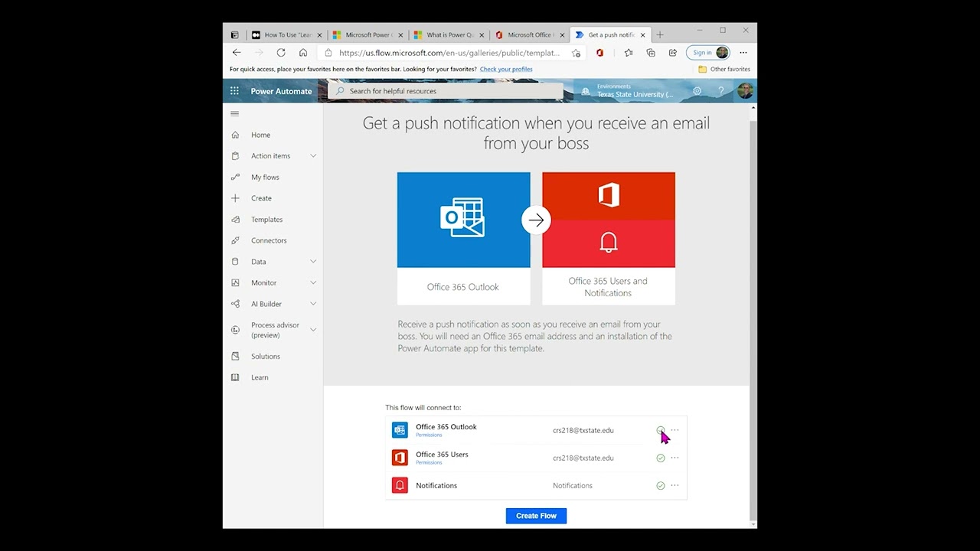This screenshot has height=551, width=980.
Task: Open the tab actions menu icon
Action: tap(234, 34)
